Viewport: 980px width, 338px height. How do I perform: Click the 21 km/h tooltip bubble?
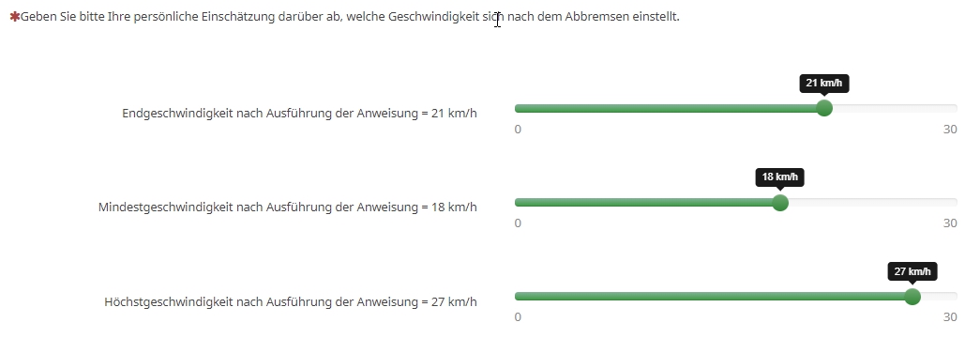[x=824, y=84]
